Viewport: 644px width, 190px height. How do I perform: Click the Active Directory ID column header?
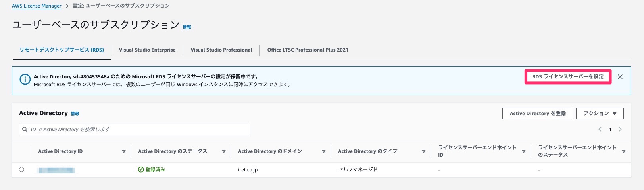(x=60, y=151)
